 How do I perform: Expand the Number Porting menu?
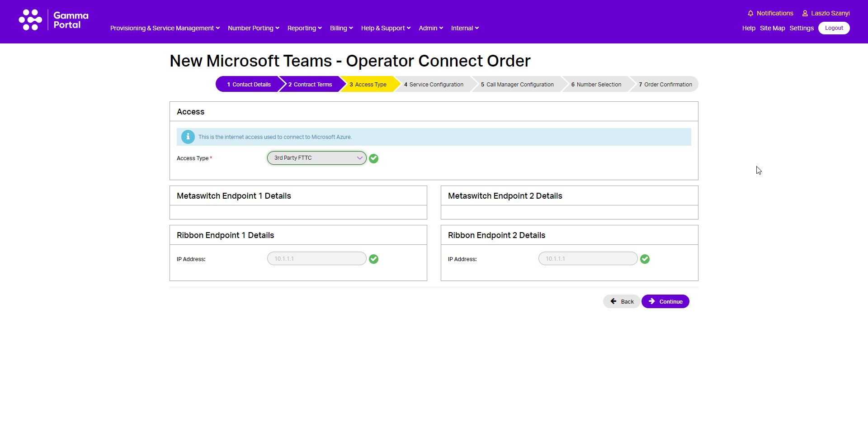(x=254, y=28)
